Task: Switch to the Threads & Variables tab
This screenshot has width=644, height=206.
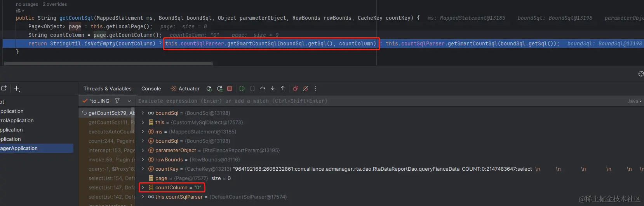Action: coord(108,88)
